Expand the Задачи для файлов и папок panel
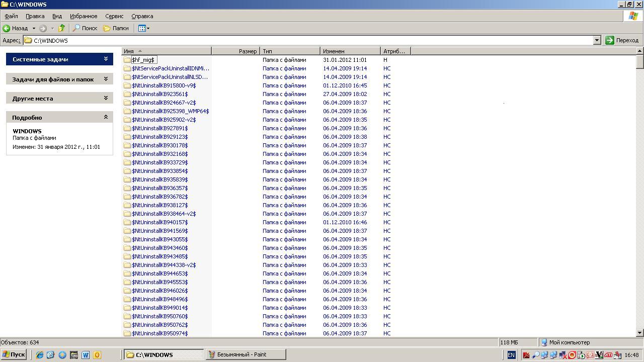 coord(59,79)
